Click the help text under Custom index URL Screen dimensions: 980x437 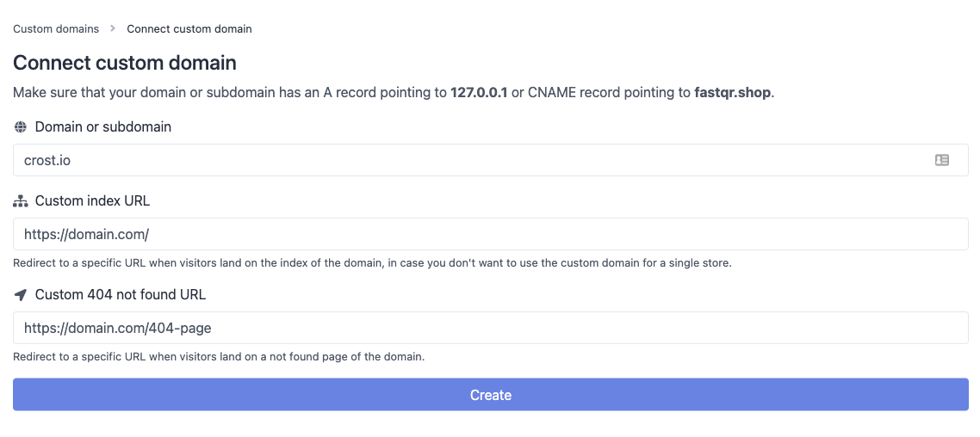[372, 263]
